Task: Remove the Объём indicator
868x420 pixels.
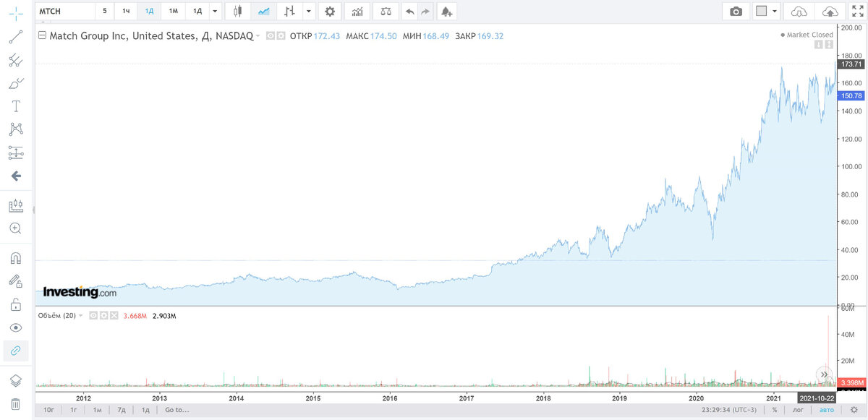Action: click(x=114, y=315)
